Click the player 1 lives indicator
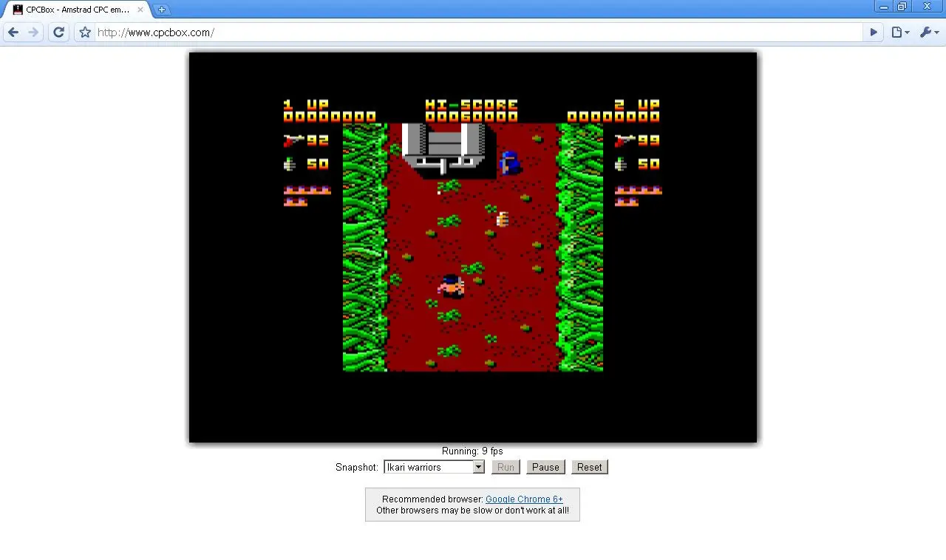The width and height of the screenshot is (946, 560). 307,196
